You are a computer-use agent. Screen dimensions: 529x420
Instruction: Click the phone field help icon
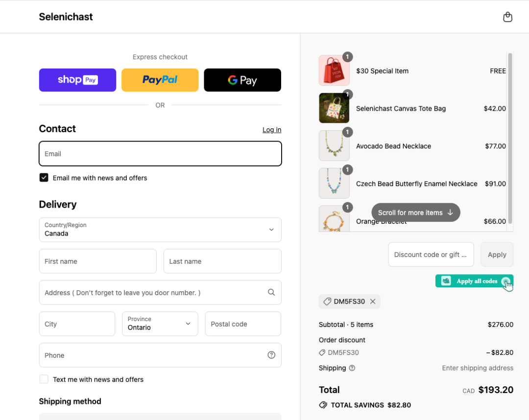tap(271, 355)
